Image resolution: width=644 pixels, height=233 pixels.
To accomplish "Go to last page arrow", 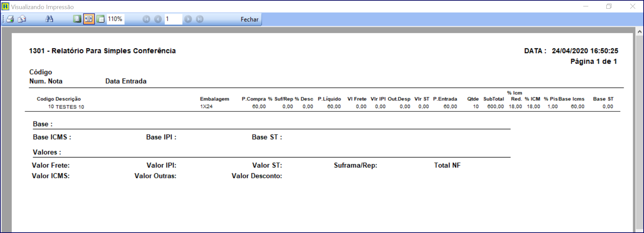I will (x=200, y=19).
